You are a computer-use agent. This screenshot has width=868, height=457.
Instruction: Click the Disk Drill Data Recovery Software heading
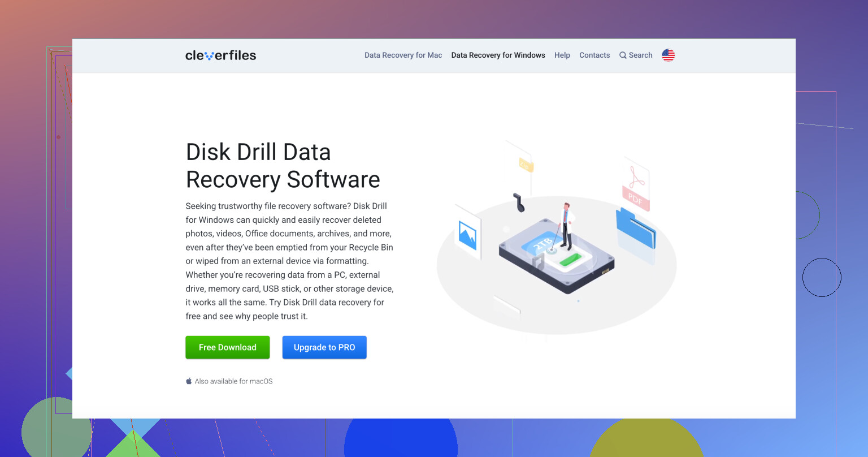click(x=283, y=166)
